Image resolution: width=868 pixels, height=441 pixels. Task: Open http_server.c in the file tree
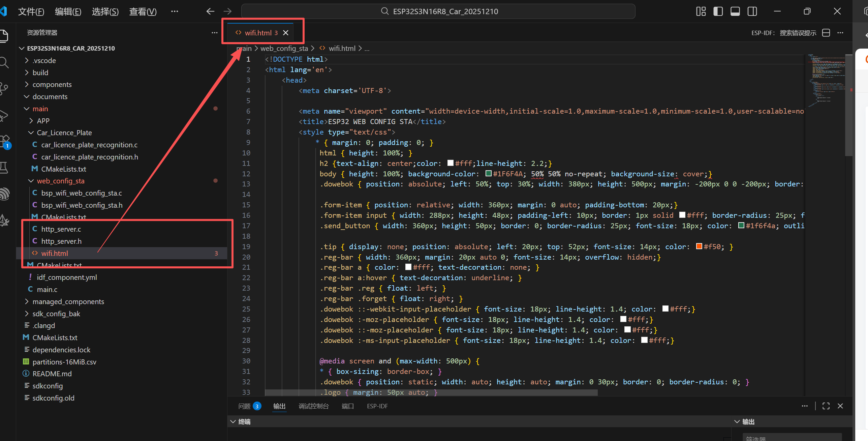[61, 229]
